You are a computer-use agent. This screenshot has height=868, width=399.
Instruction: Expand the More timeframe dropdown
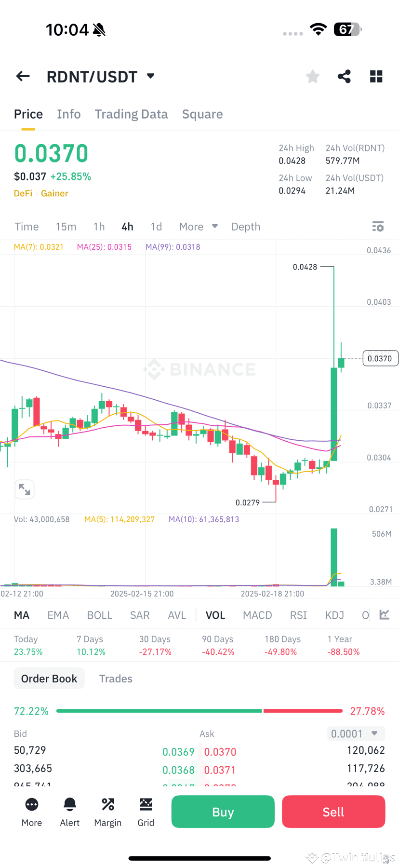(198, 226)
